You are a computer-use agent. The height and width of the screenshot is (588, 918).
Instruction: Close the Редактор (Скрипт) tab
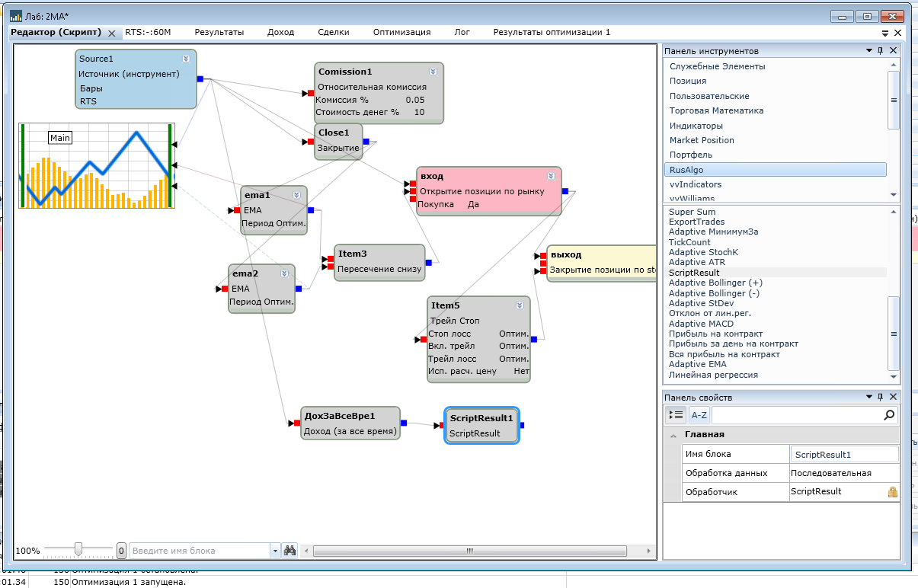pyautogui.click(x=111, y=34)
